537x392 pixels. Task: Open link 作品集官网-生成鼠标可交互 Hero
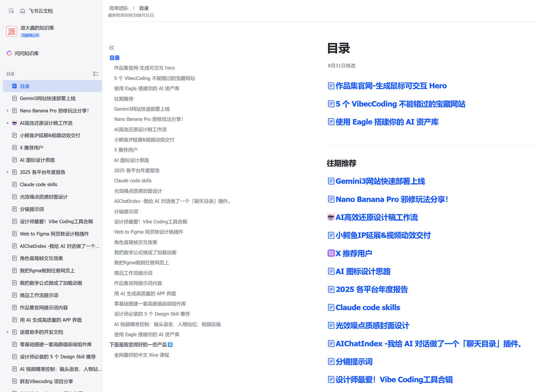(391, 86)
